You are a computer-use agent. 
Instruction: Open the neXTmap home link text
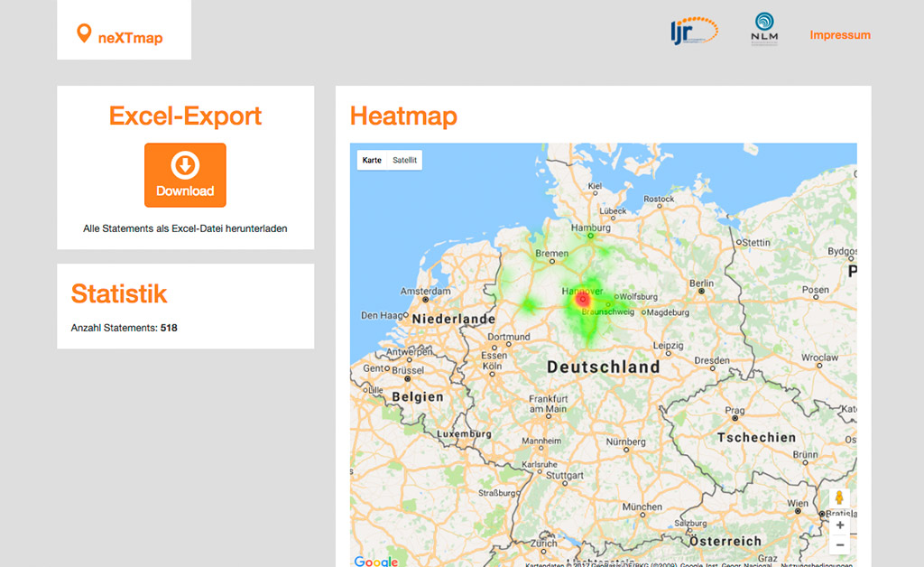pos(130,38)
